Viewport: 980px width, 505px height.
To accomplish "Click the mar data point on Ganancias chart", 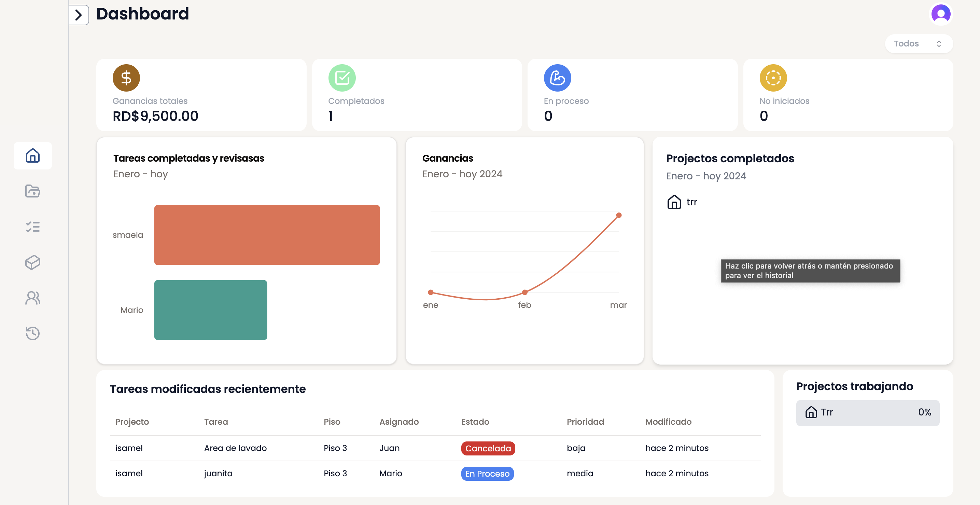I will (619, 215).
